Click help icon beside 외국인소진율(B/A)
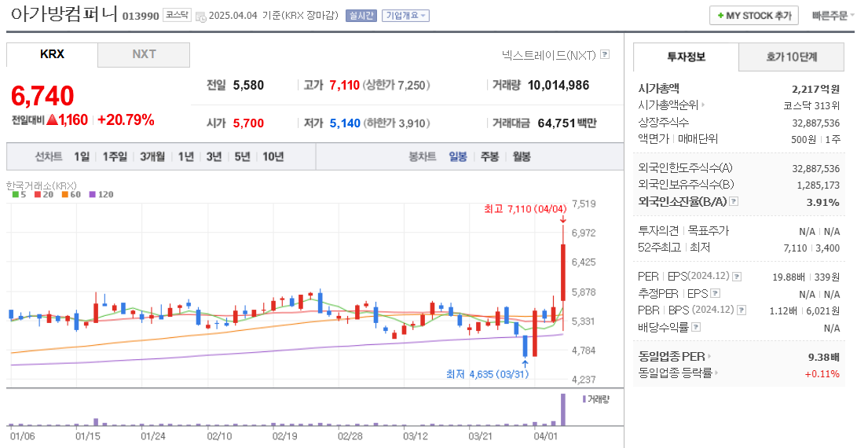The height and width of the screenshot is (448, 868). (x=734, y=201)
